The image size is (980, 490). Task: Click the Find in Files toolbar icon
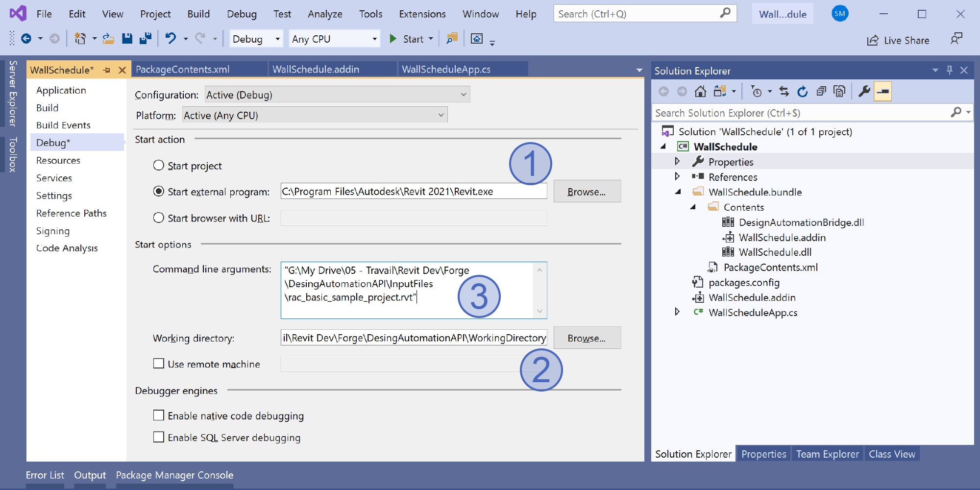(x=452, y=39)
